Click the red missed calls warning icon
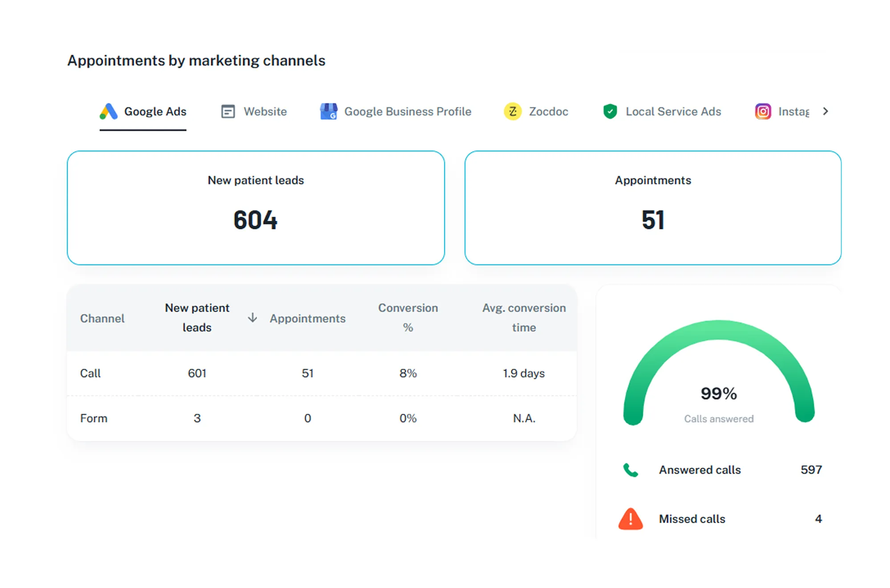This screenshot has width=890, height=588. tap(630, 519)
